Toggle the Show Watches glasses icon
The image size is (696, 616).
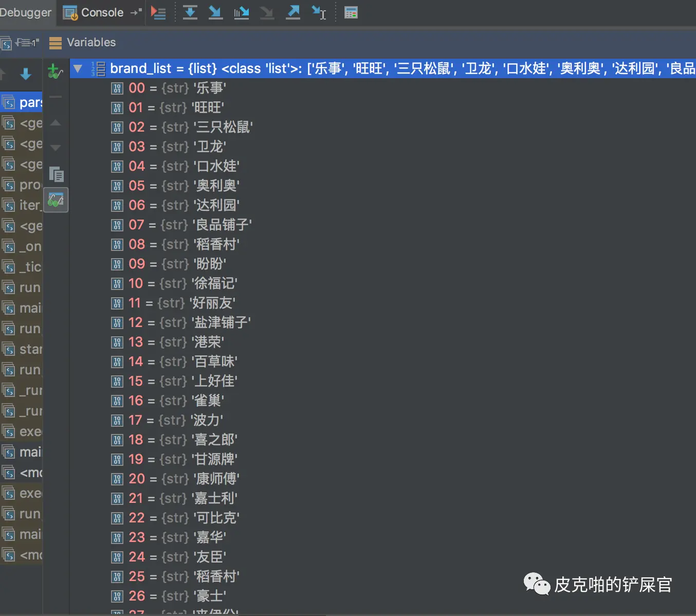click(x=56, y=200)
